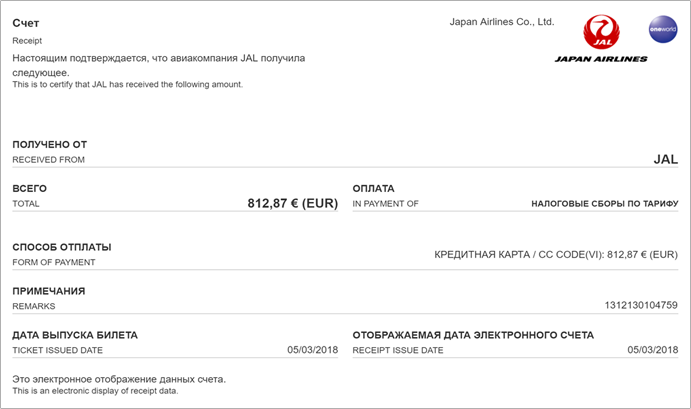The width and height of the screenshot is (691, 409).
Task: Select the total amount 812,87 € (EUR)
Action: pyautogui.click(x=293, y=203)
